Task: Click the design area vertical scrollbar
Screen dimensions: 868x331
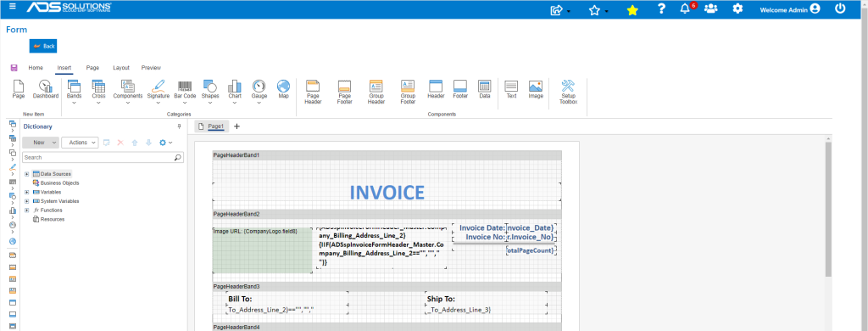Action: coord(828,209)
